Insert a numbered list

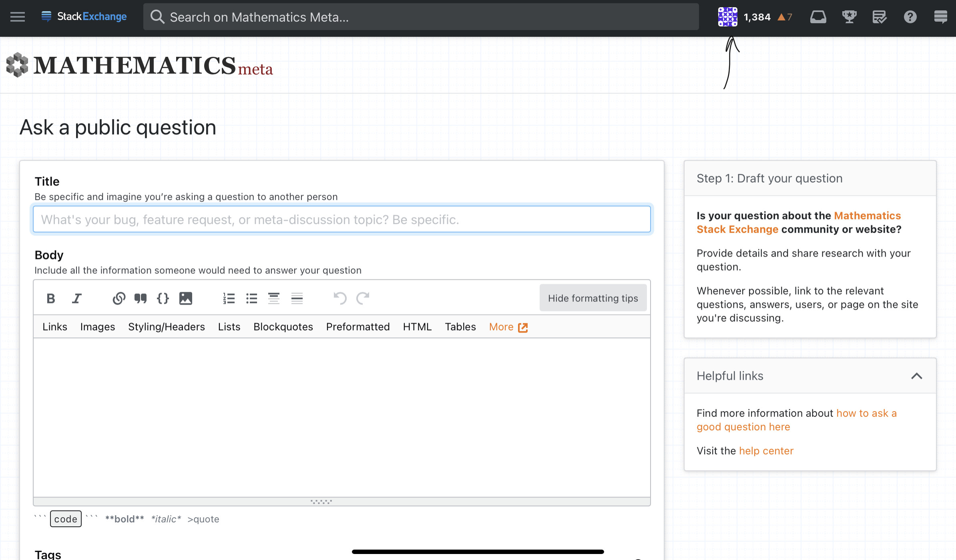click(x=229, y=298)
